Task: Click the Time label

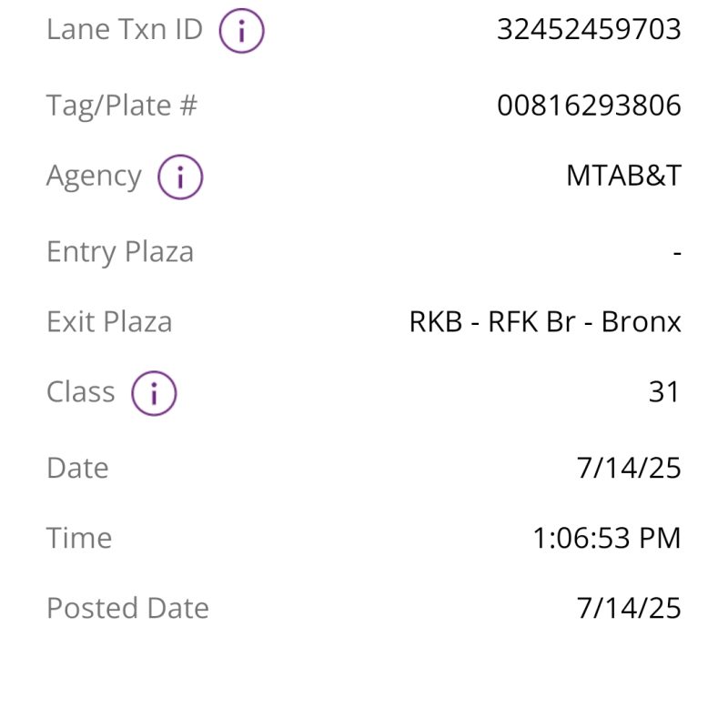Action: pos(79,538)
